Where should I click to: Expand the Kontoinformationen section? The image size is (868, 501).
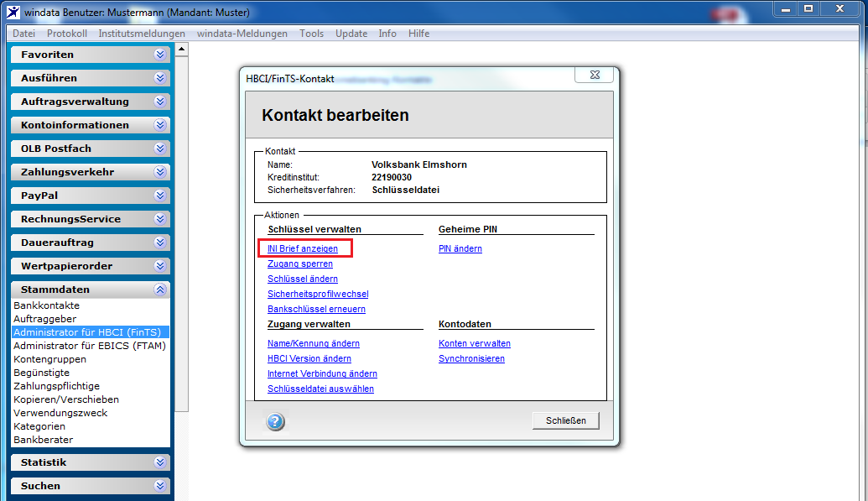coord(91,125)
